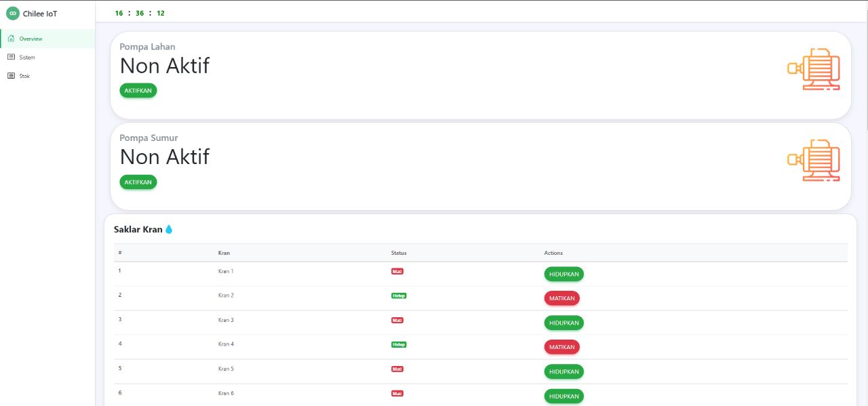The width and height of the screenshot is (868, 406).
Task: Click the Overview home icon in sidebar
Action: point(11,39)
